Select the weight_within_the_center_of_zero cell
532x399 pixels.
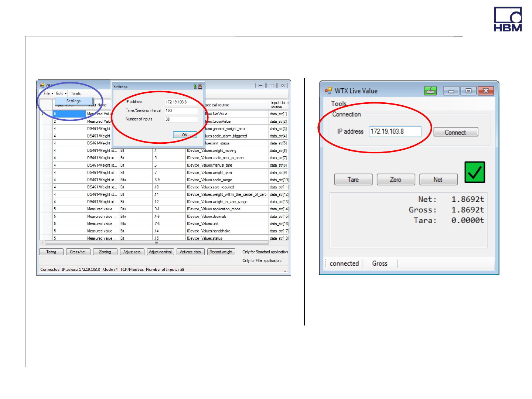(x=227, y=195)
